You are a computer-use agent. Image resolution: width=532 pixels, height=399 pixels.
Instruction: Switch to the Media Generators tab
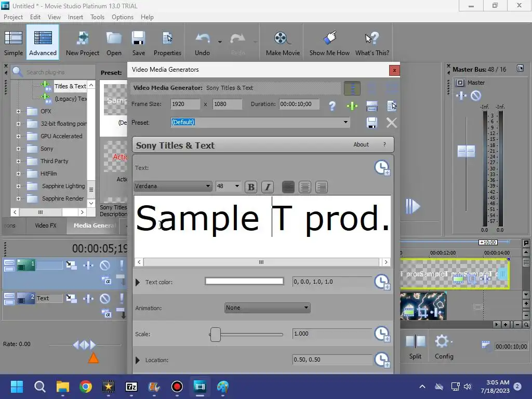[94, 225]
